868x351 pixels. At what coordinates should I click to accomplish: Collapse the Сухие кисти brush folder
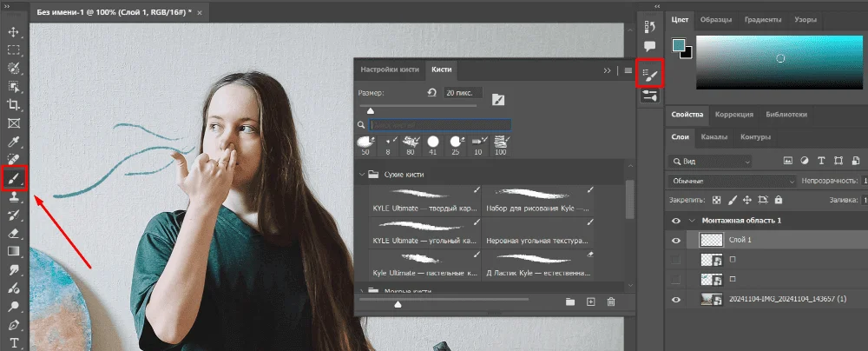[x=361, y=175]
